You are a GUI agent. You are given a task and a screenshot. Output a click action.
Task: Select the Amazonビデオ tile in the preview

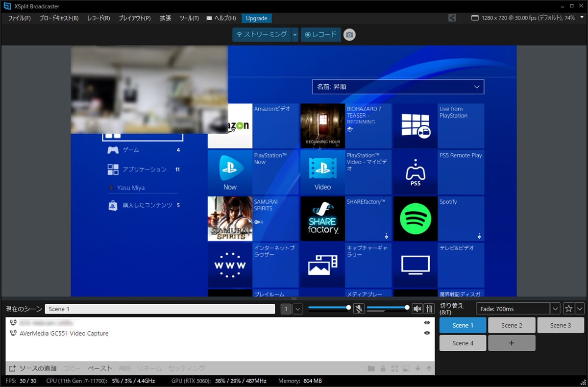[x=253, y=126]
